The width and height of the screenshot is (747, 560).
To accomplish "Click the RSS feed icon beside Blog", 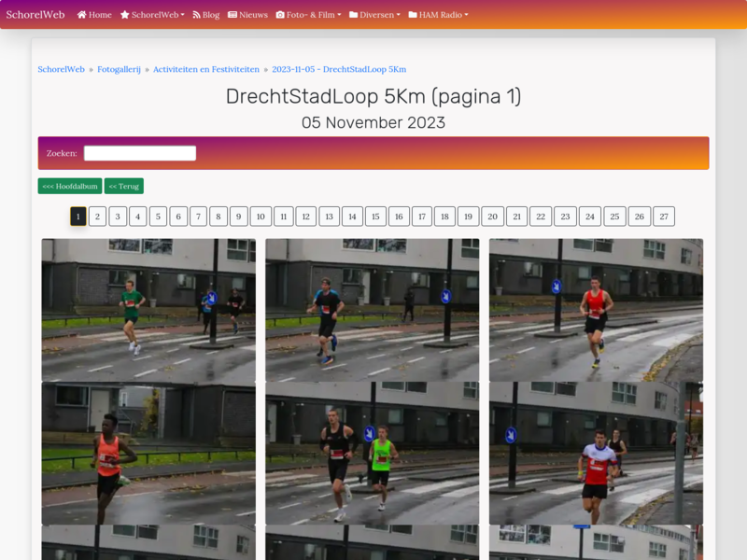I will [196, 15].
